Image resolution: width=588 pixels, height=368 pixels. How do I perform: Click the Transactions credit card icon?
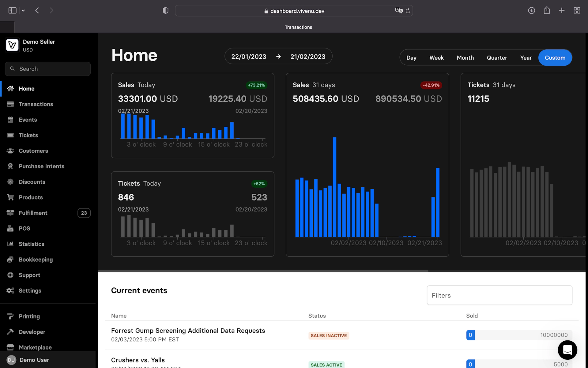[x=10, y=104]
